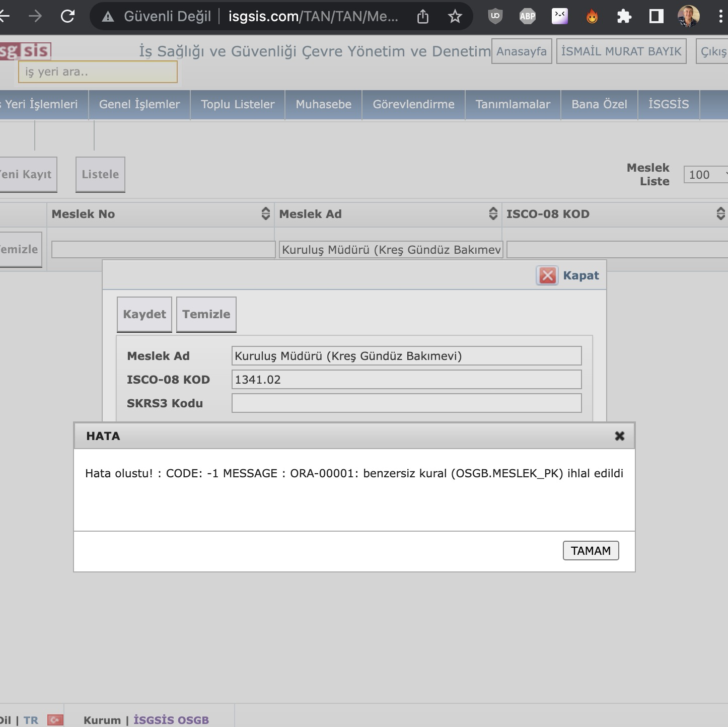The height and width of the screenshot is (727, 728).
Task: Open the Tanımlamalar menu
Action: pos(513,104)
